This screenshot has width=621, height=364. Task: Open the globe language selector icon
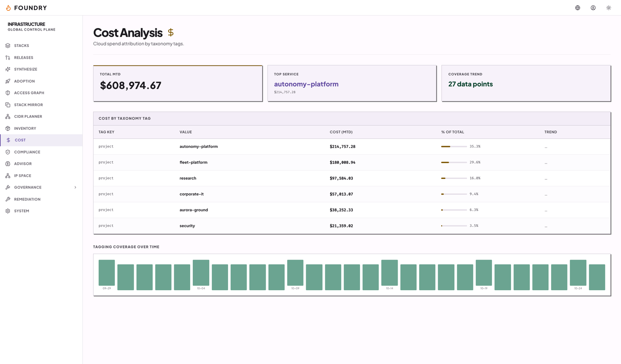tap(578, 8)
